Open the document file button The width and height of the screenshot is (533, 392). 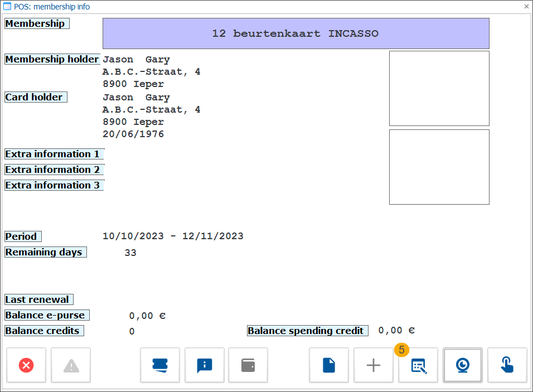click(x=329, y=365)
